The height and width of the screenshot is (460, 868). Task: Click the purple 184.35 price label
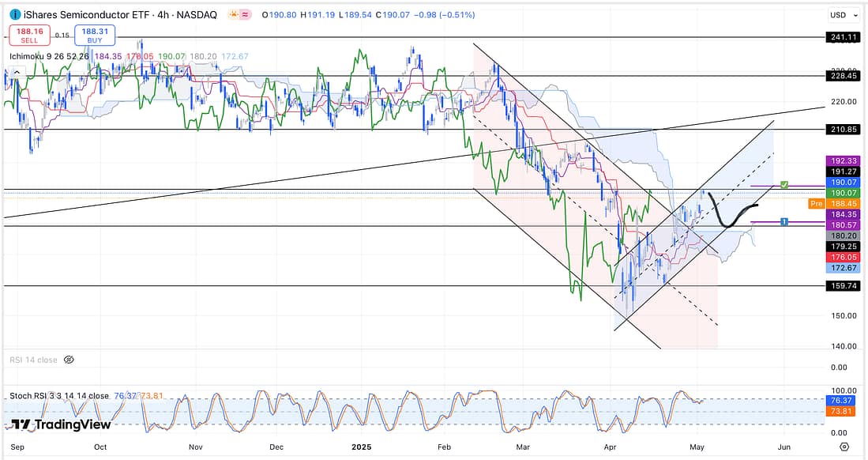[843, 214]
